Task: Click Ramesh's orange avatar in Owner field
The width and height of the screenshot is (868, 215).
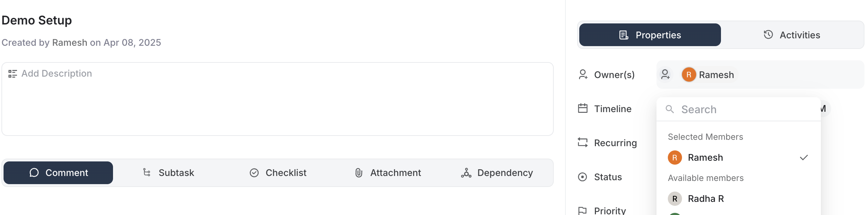Action: point(689,75)
